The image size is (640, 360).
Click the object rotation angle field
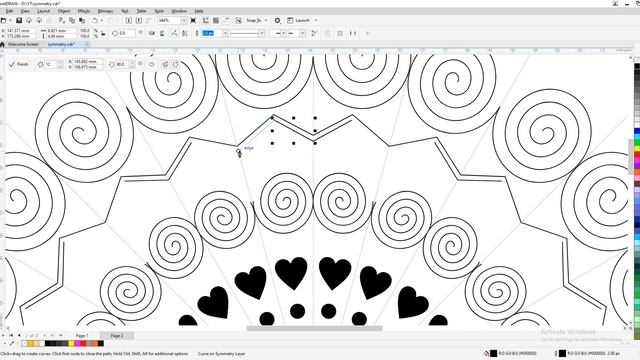pos(126,33)
